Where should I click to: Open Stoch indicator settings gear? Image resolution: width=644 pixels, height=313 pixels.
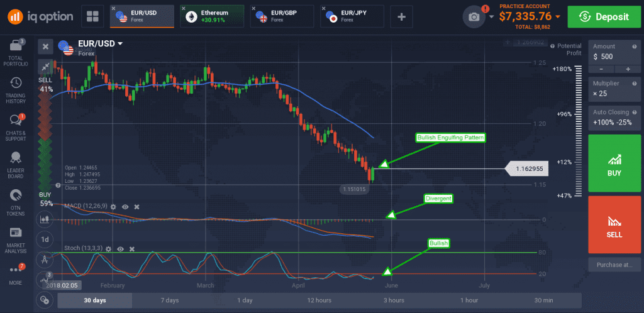(108, 249)
